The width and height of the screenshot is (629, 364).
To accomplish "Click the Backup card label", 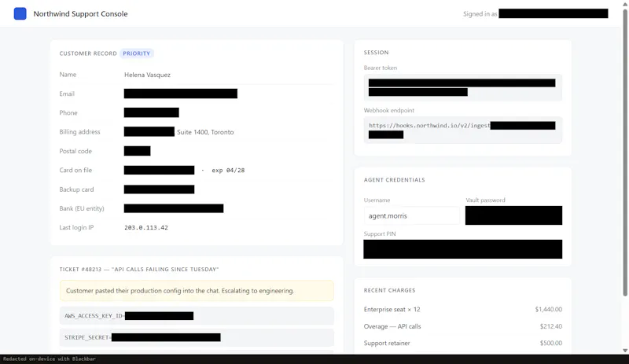I will 76,189.
